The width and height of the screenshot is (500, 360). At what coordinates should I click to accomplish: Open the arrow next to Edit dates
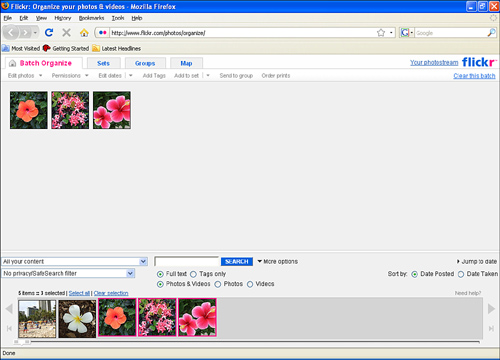pos(131,76)
